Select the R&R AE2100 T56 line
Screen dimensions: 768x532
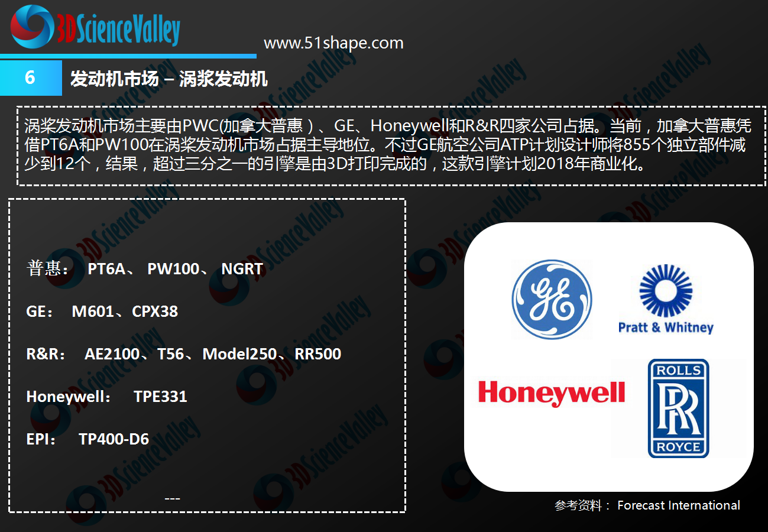(184, 354)
